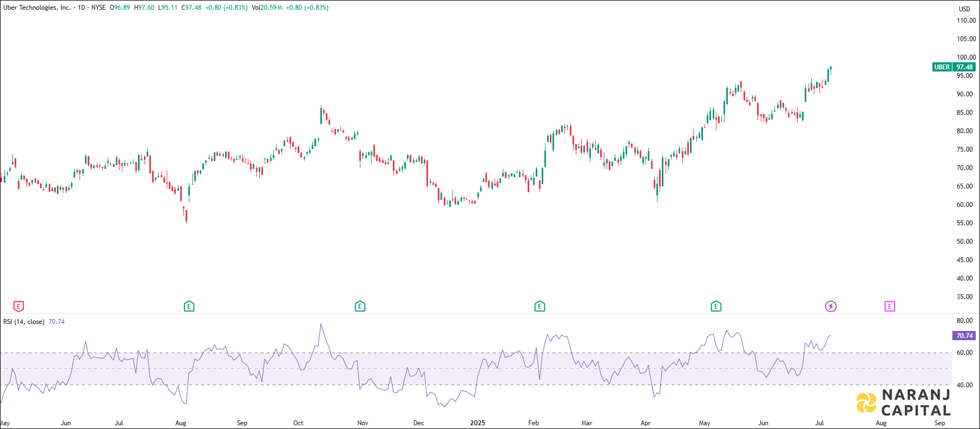The image size is (980, 429).
Task: Click the 1D interval label
Action: click(x=82, y=8)
